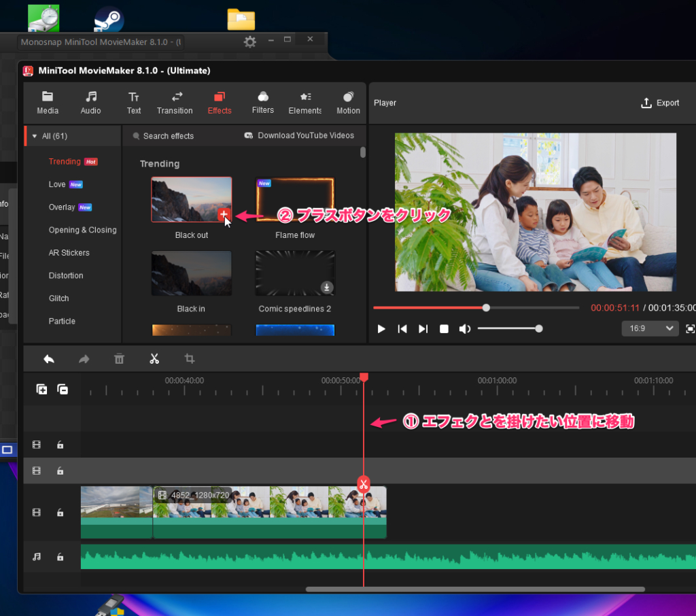Open the Filters tab
The height and width of the screenshot is (616, 696).
(x=263, y=103)
